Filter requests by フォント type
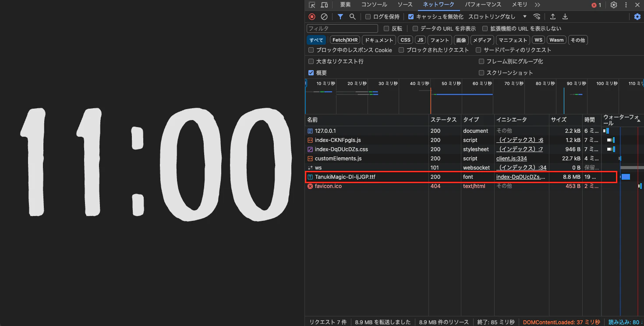Viewport: 644px width, 326px height. point(439,40)
